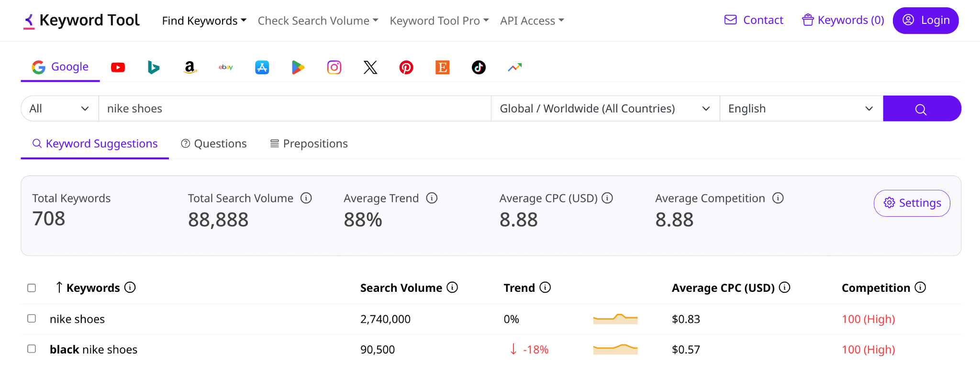The height and width of the screenshot is (365, 980).
Task: Click info icon beside Average CPC column header
Action: click(x=784, y=288)
